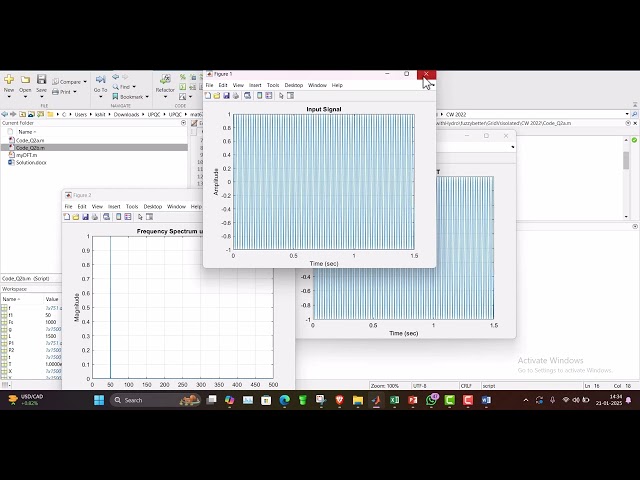Click Save Figure icon in Figure 1 toolbar
This screenshot has width=640, height=480.
[226, 96]
